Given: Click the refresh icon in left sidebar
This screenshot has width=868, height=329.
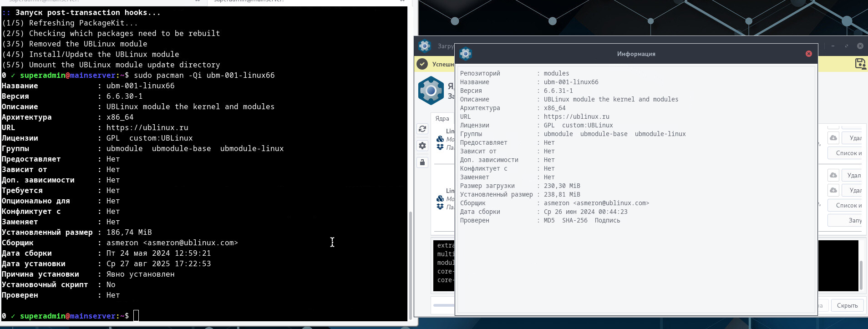Looking at the screenshot, I should click(422, 129).
